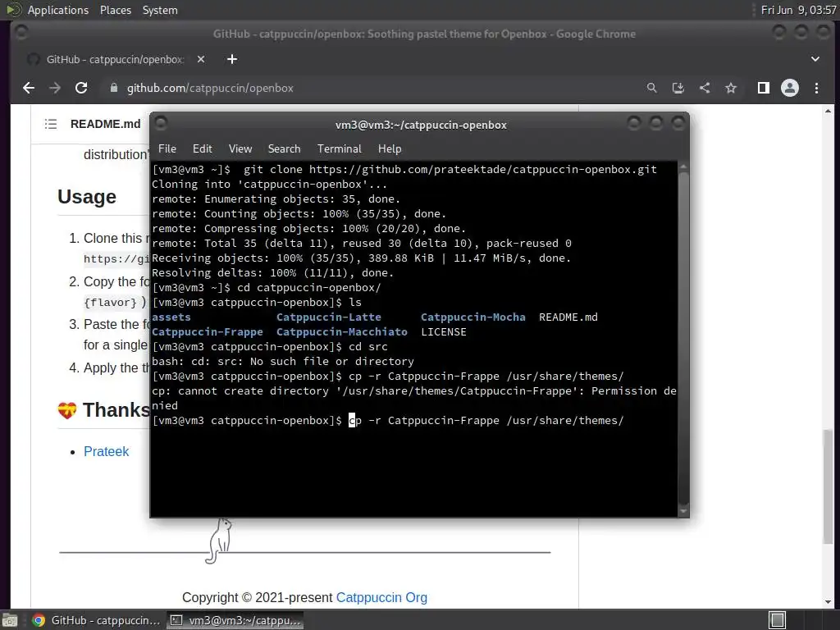The height and width of the screenshot is (630, 840).
Task: Click 'Catppuccin-Mocha' directory name in terminal
Action: pos(473,317)
